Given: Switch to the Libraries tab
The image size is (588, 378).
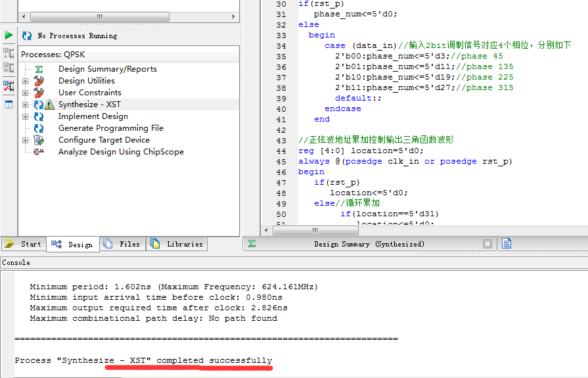Looking at the screenshot, I should pos(177,244).
